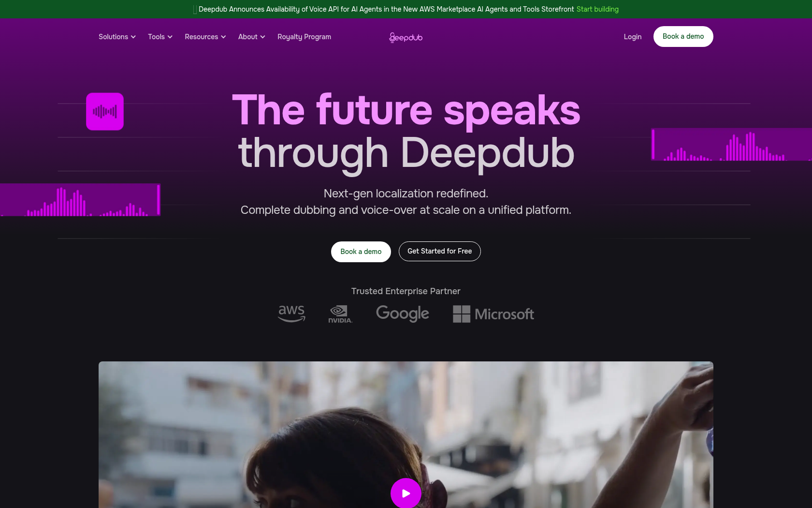812x508 pixels.
Task: Expand the Solutions dropdown menu
Action: click(117, 37)
